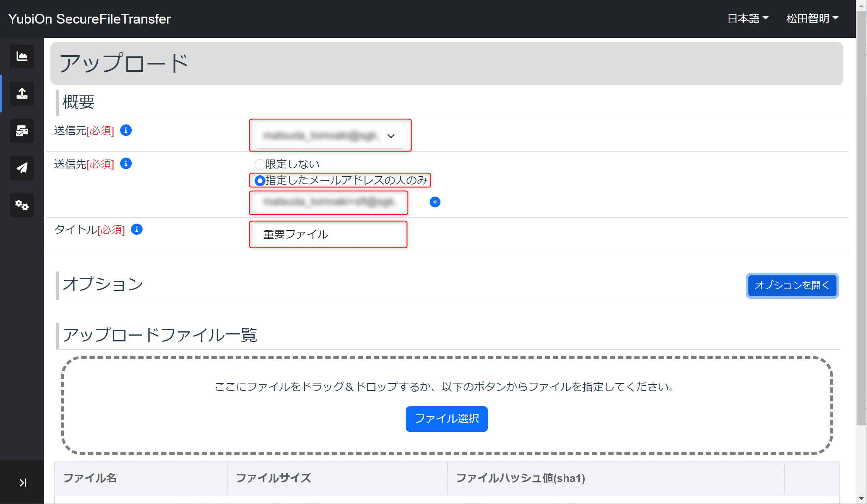Click the ファイル選択 button
Screen dimensions: 867x504
click(x=447, y=419)
